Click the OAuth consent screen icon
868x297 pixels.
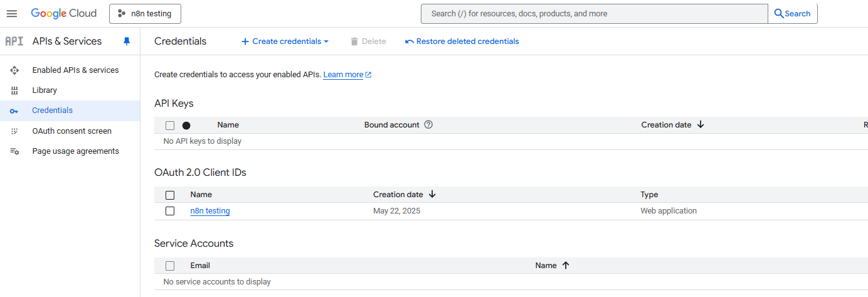coord(14,131)
